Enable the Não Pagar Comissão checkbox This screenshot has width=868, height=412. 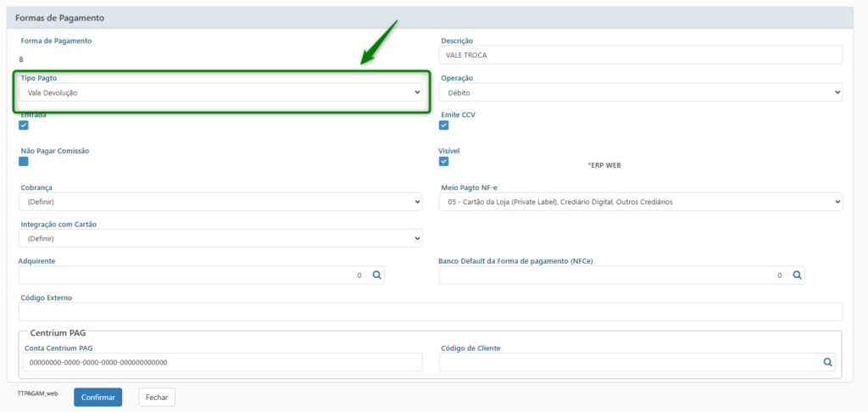24,161
